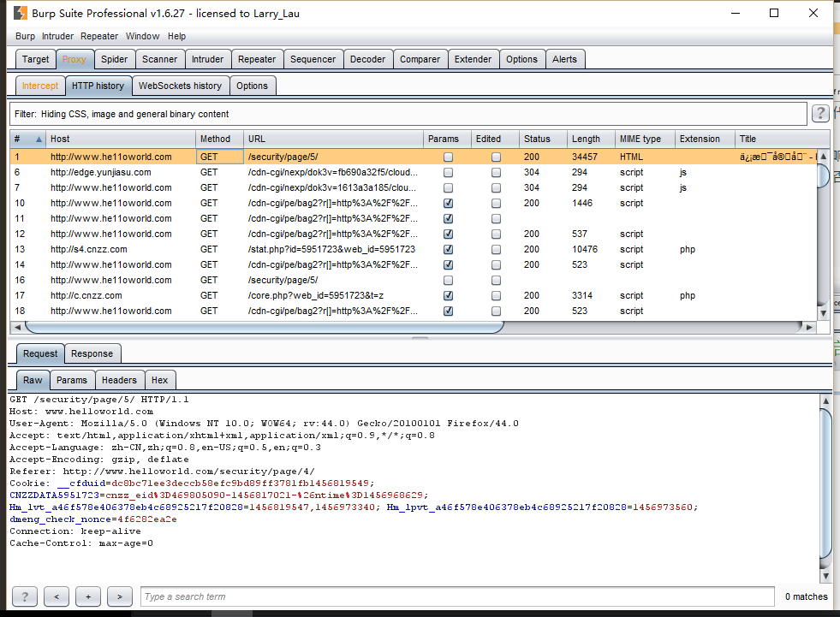Sort by the MIME type column header

click(x=646, y=139)
